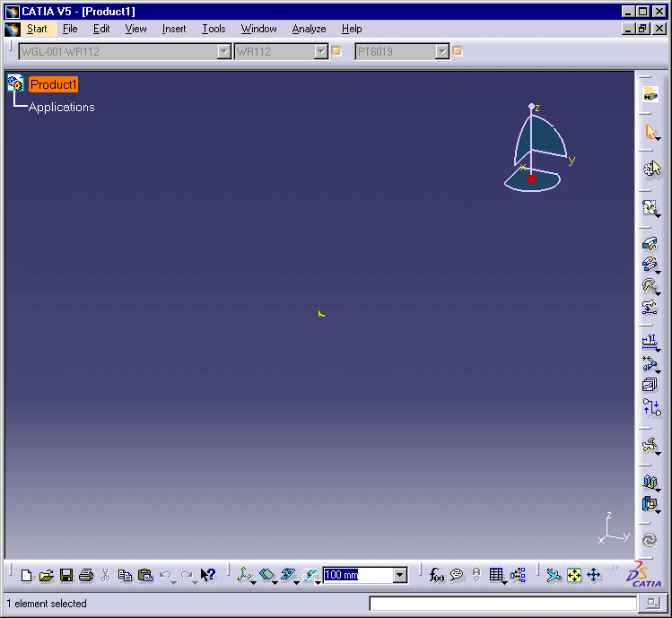Image resolution: width=672 pixels, height=618 pixels.
Task: Expand the PT6019 combo box
Action: [441, 52]
